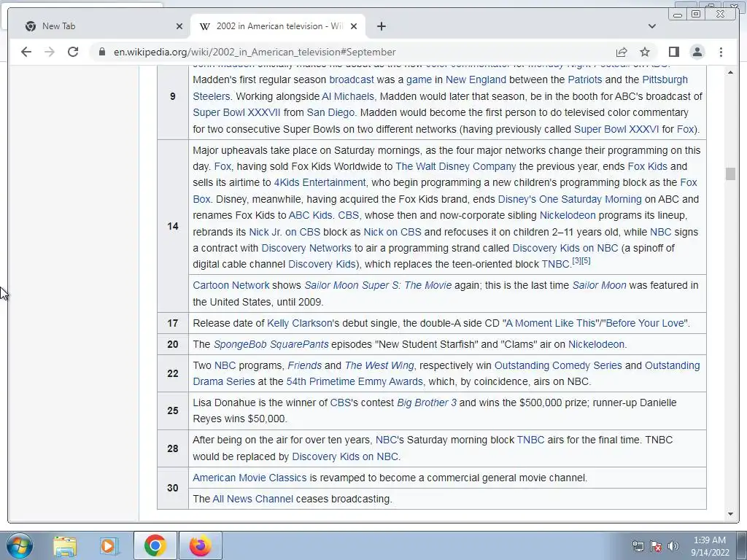This screenshot has height=560, width=747.
Task: Open File Explorer from the taskbar
Action: (x=64, y=545)
